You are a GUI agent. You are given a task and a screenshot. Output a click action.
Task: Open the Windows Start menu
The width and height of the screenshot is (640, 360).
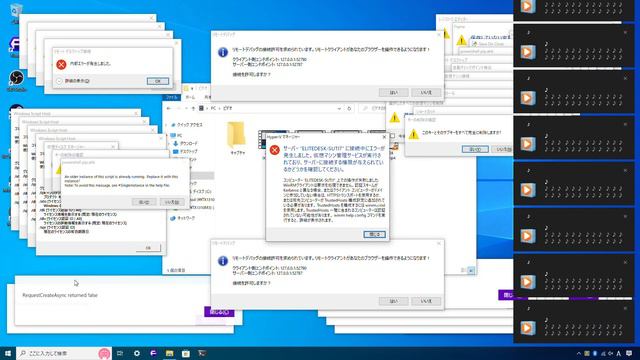7,353
